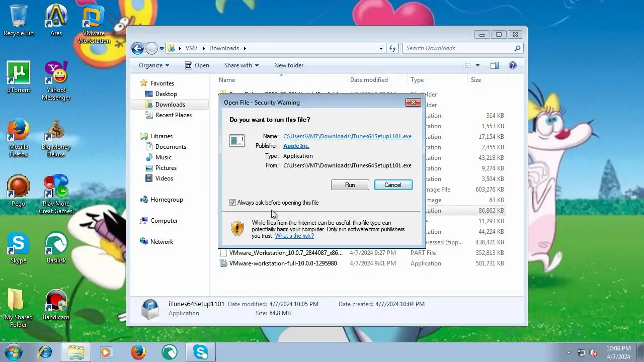Open Big Money Deluxe desktop icon
644x362 pixels.
[x=56, y=138]
